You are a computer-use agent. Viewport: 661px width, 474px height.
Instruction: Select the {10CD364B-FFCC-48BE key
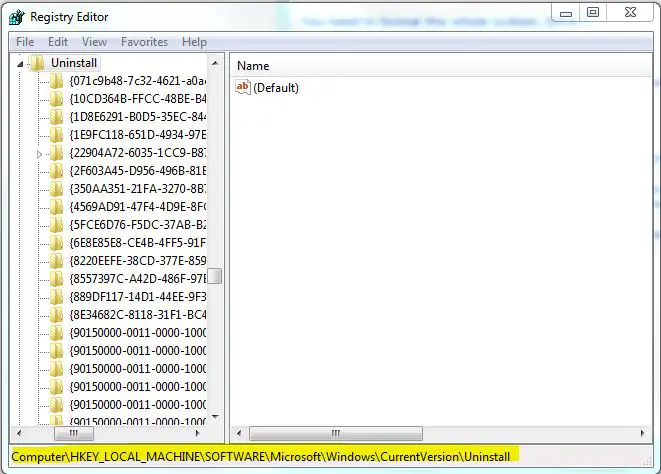pos(138,99)
